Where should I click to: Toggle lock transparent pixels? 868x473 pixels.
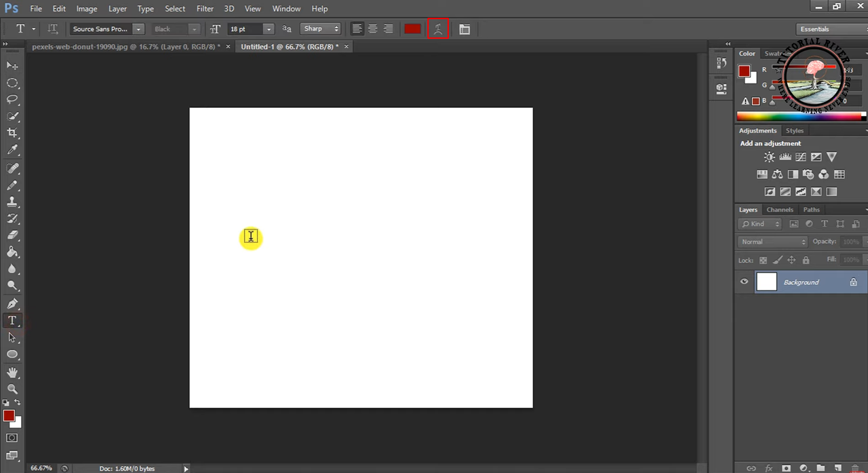pyautogui.click(x=763, y=260)
